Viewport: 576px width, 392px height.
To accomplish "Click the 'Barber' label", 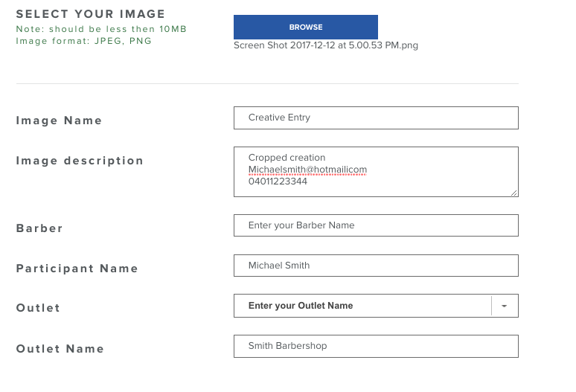I will point(39,228).
